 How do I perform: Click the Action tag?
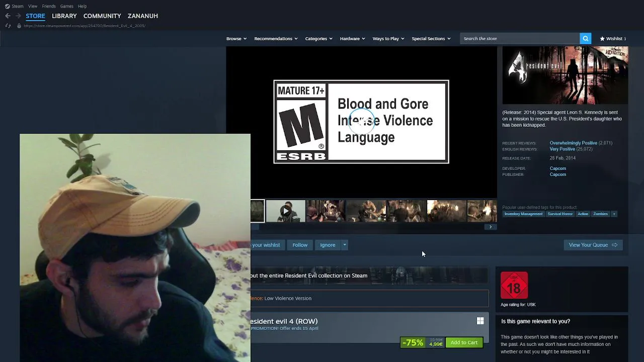[x=583, y=214]
